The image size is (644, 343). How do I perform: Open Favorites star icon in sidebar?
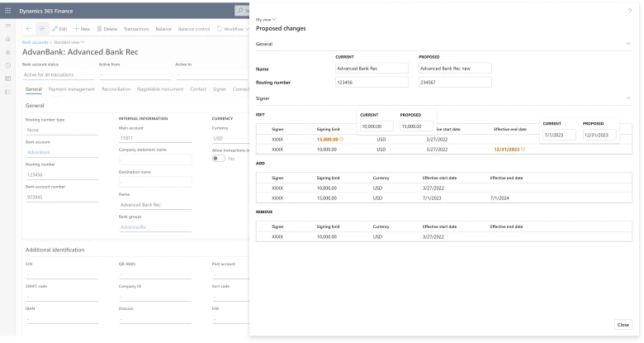tap(8, 52)
